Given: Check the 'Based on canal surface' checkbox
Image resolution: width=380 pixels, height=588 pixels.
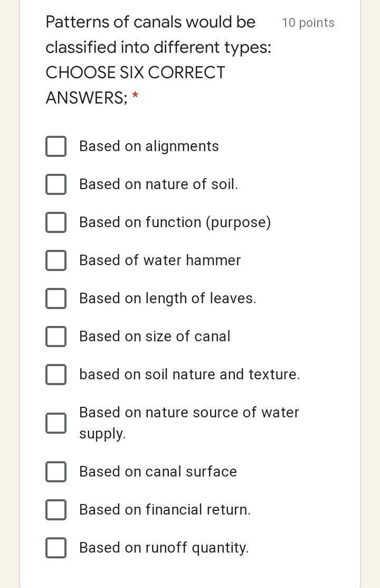Looking at the screenshot, I should tap(56, 472).
